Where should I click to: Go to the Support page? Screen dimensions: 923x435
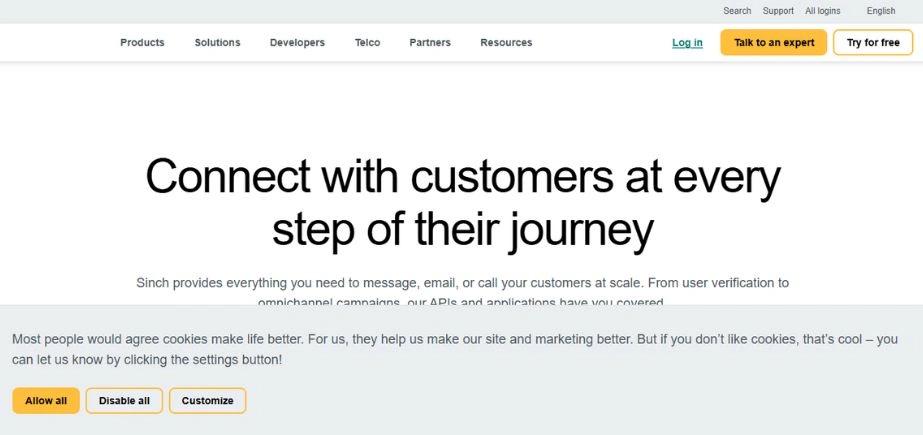pyautogui.click(x=778, y=11)
